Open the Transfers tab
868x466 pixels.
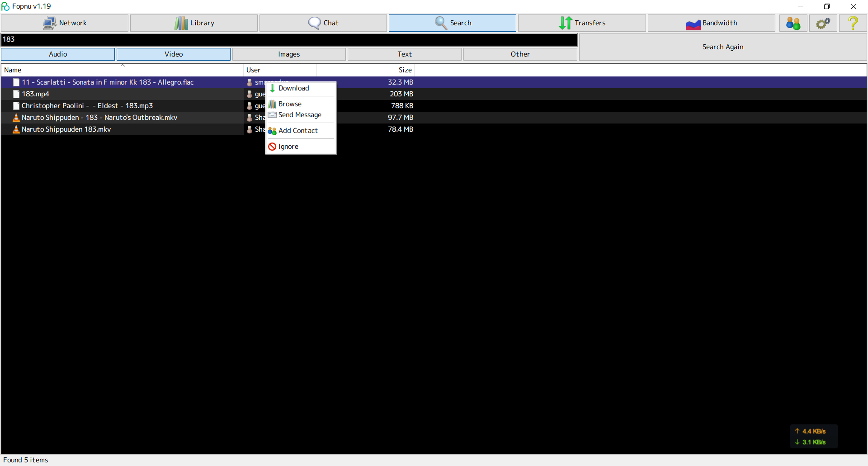[x=582, y=23]
